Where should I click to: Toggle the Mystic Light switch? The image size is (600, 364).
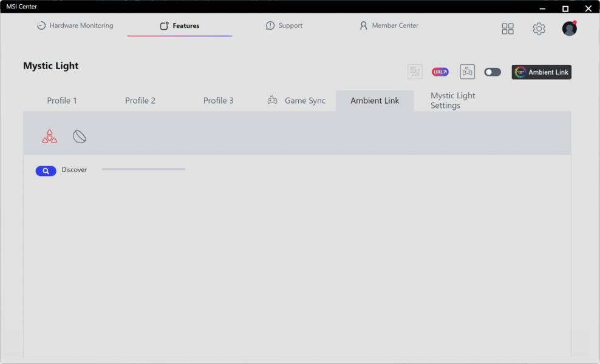[493, 72]
